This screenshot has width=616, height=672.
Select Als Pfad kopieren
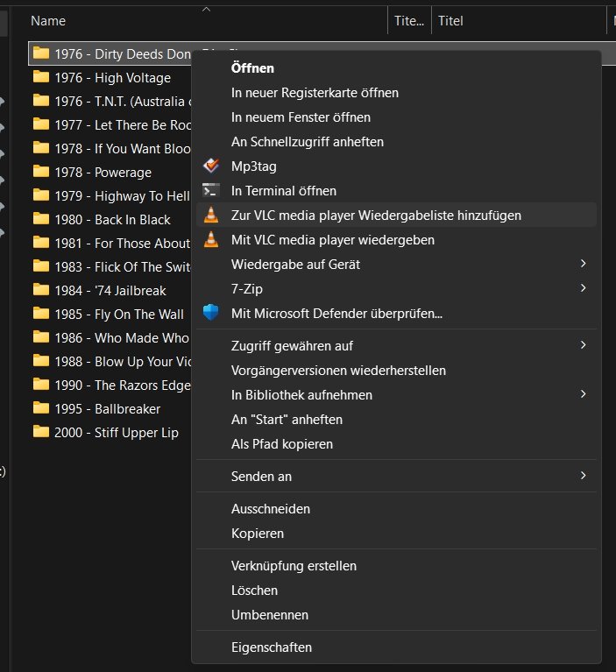[282, 444]
